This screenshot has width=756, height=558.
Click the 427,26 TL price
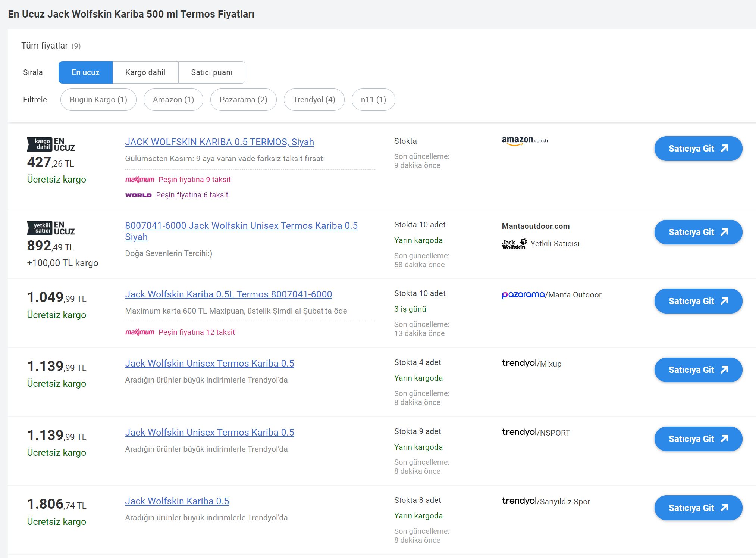50,162
